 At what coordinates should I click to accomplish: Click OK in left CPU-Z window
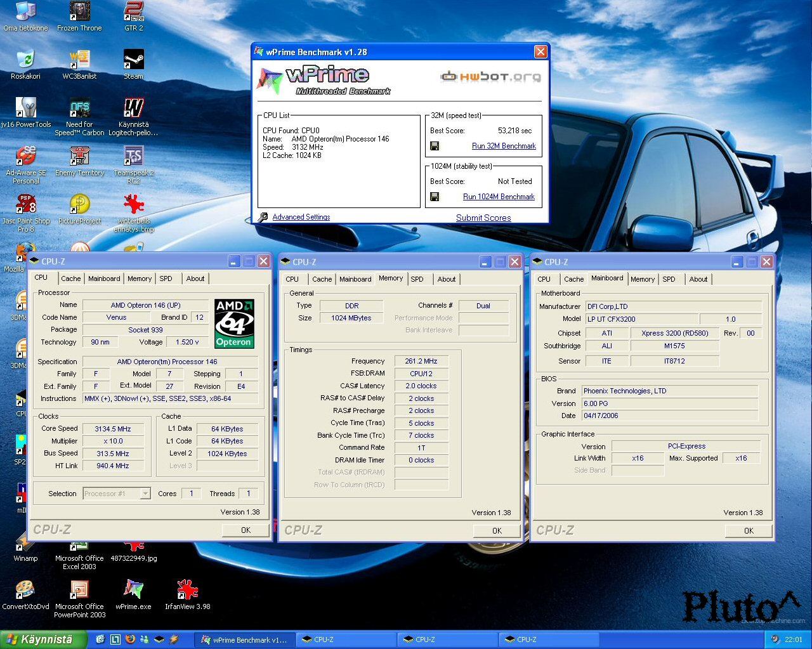click(246, 530)
